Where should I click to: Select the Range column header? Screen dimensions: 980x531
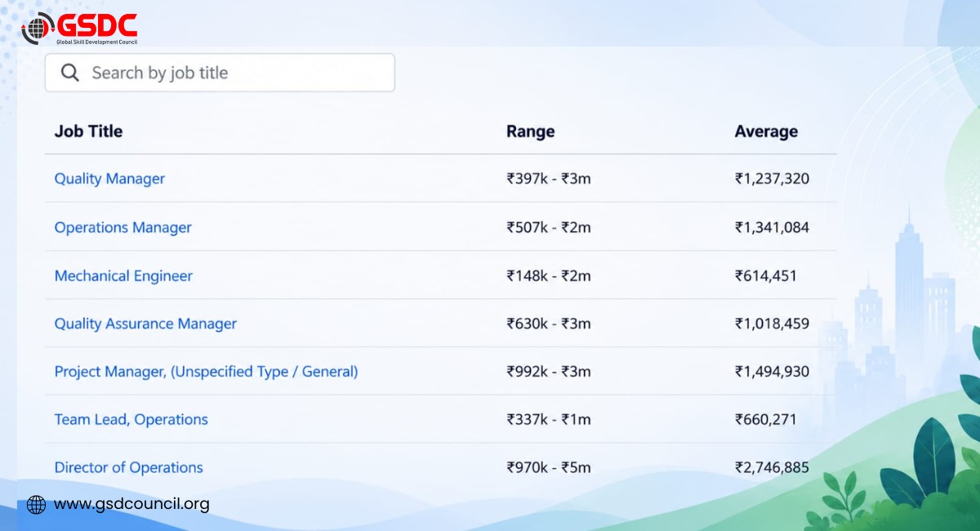coord(530,132)
